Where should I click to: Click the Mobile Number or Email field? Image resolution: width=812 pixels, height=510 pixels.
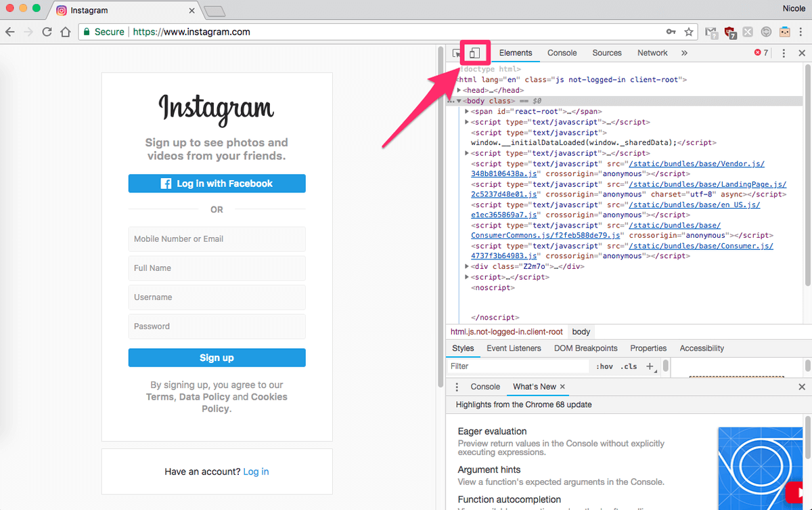tap(217, 239)
